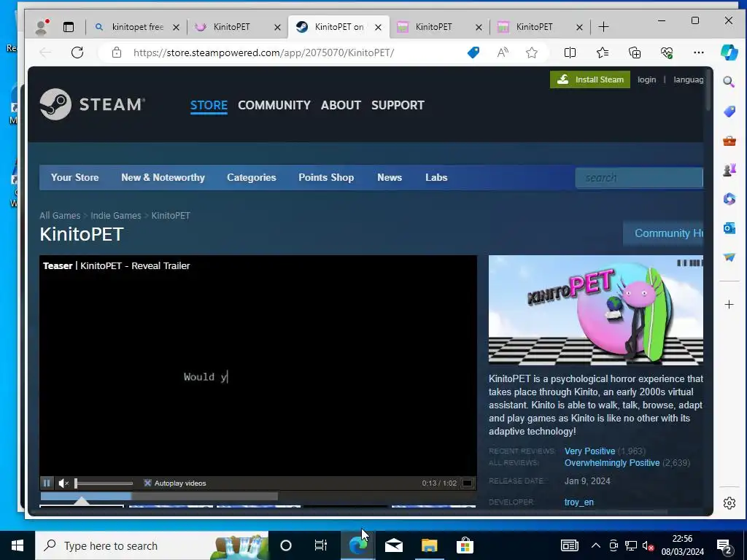Pause the trailer video

(47, 483)
